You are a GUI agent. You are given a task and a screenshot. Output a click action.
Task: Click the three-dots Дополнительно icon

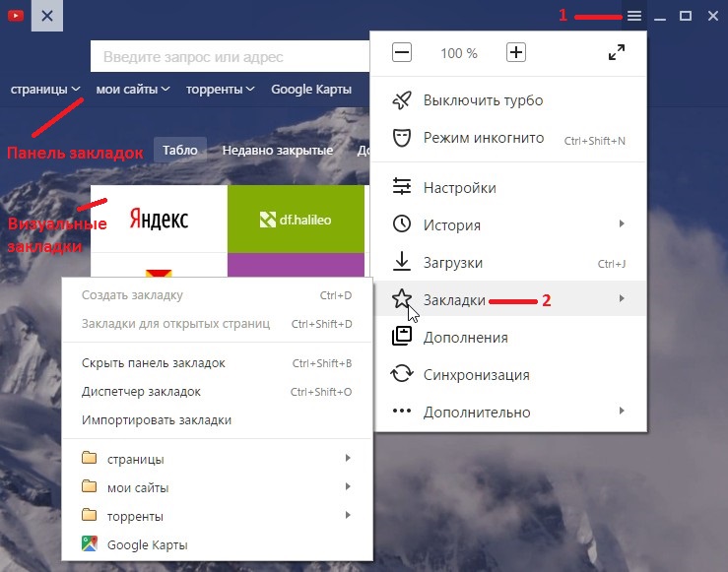click(x=402, y=411)
